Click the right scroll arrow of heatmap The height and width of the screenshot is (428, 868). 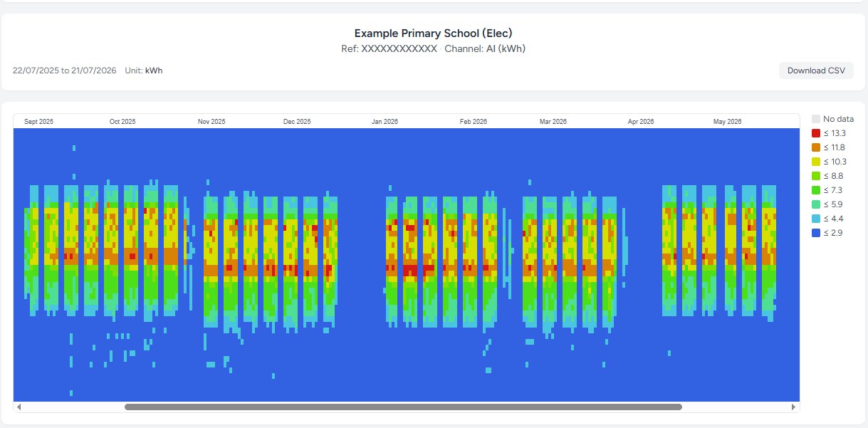[x=794, y=407]
